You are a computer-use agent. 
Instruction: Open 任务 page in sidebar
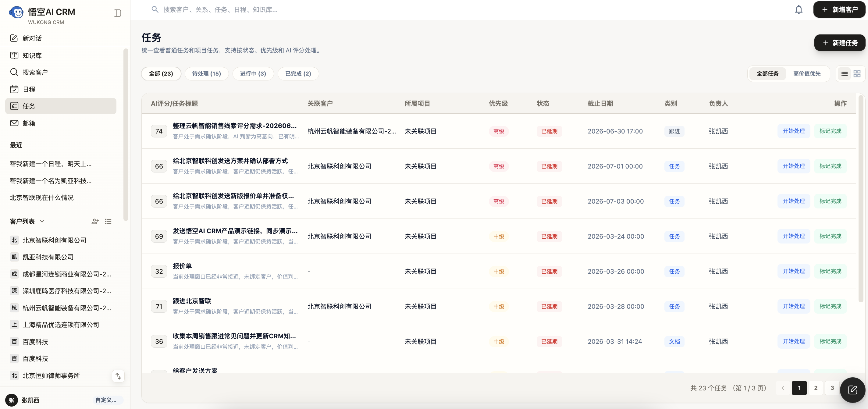[61, 106]
